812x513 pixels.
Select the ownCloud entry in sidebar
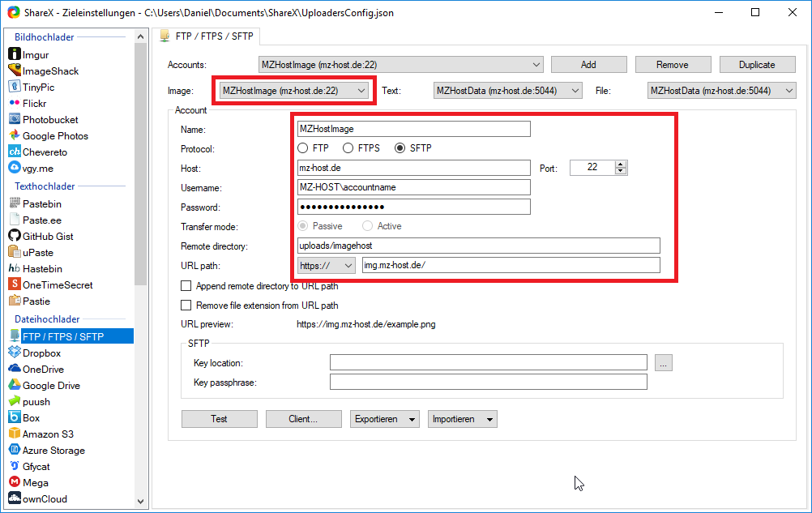45,499
